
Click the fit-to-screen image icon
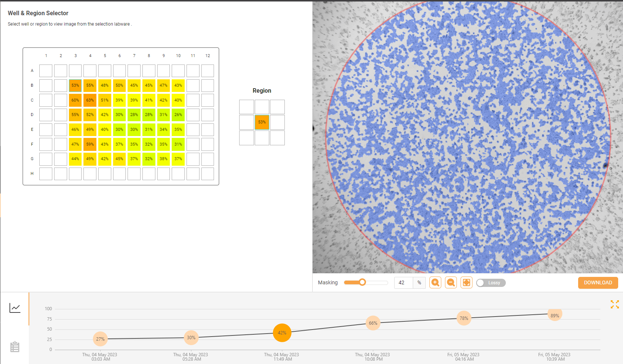(467, 283)
